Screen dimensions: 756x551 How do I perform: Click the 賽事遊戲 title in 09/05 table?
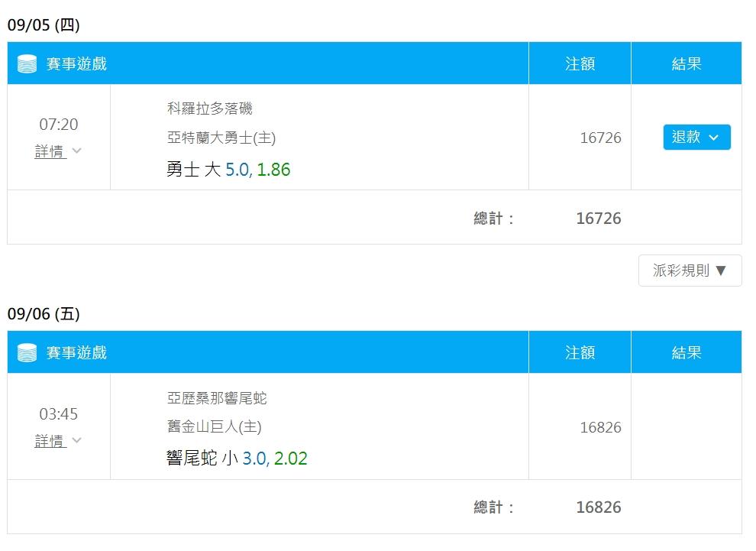[x=76, y=63]
